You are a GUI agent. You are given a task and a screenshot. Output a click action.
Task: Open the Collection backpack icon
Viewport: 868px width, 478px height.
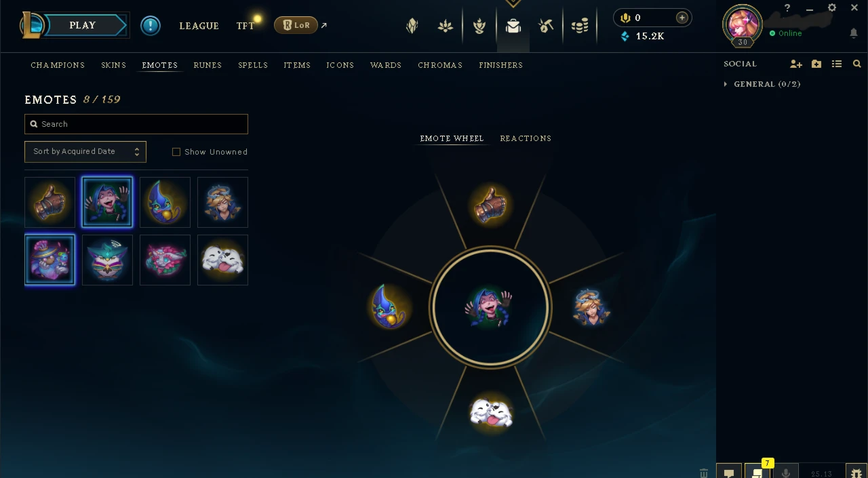pos(513,26)
